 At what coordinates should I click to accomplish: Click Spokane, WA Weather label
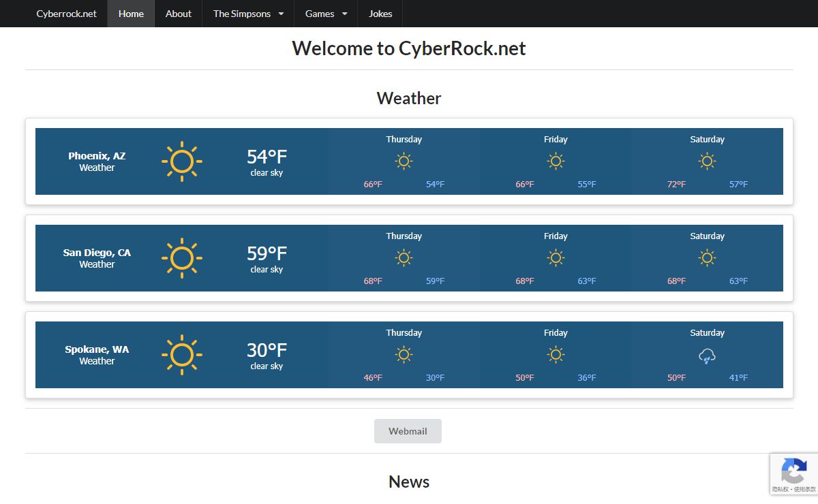point(97,355)
